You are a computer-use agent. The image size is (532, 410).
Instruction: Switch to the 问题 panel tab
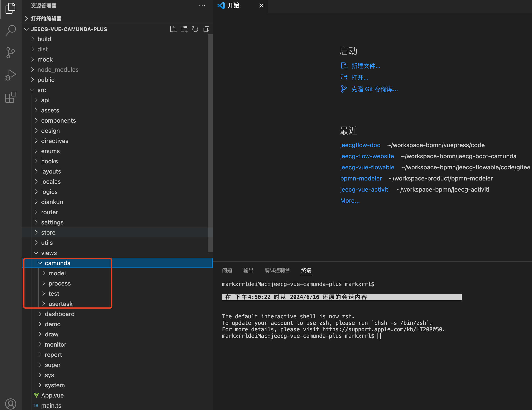[x=227, y=270]
